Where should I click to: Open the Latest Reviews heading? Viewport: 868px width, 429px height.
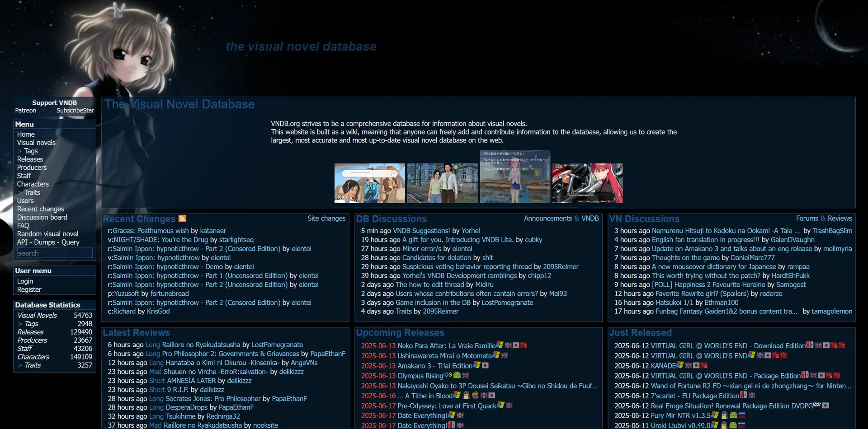tap(136, 332)
